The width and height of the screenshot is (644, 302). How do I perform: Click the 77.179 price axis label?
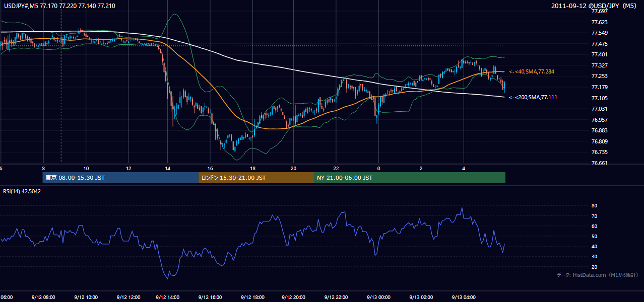point(600,87)
